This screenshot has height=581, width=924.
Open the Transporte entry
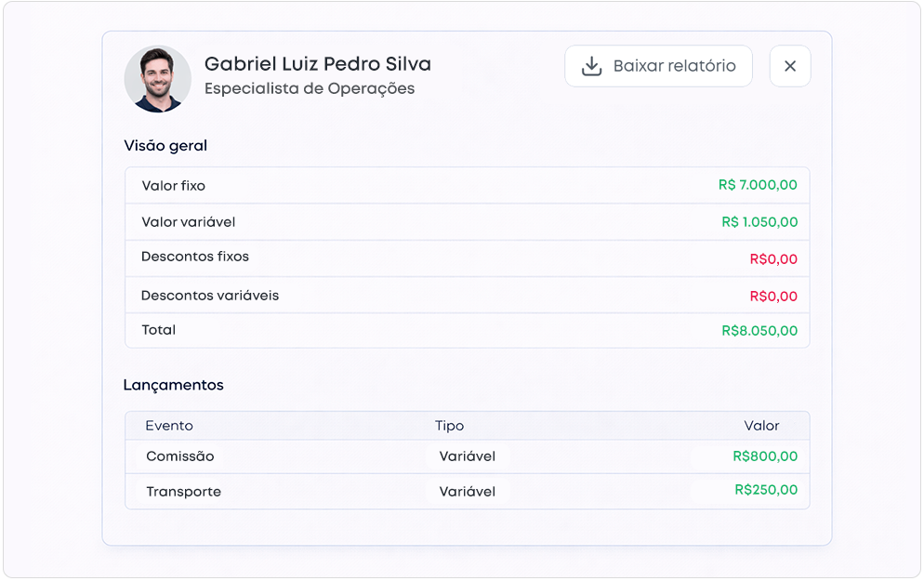[184, 492]
